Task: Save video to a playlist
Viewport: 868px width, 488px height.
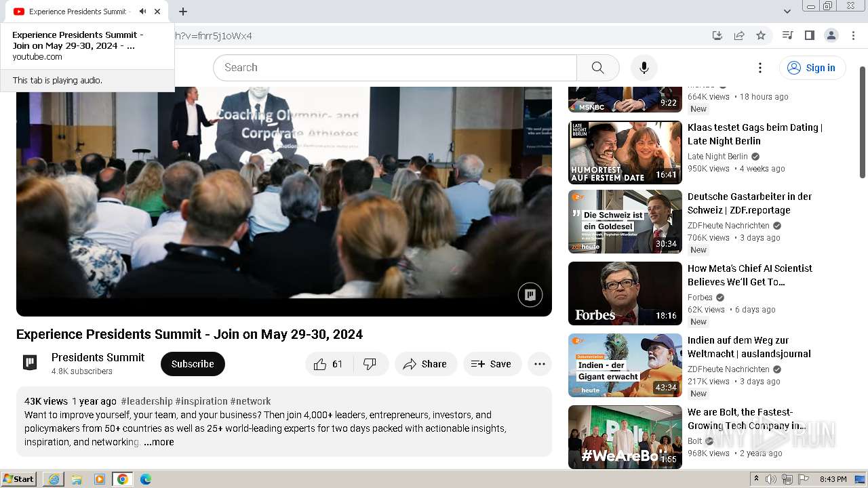Action: [x=492, y=364]
